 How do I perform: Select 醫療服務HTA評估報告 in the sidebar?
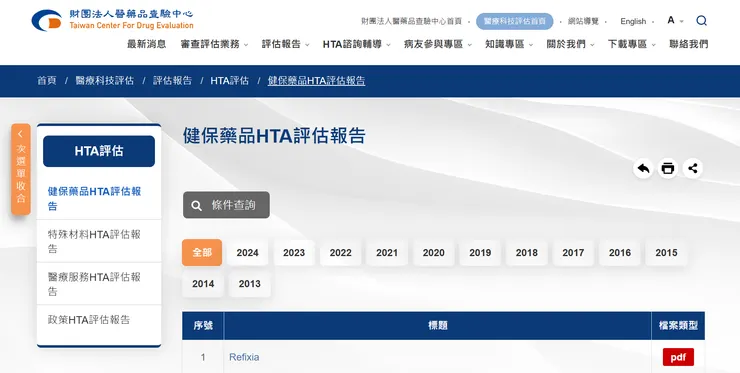[94, 284]
